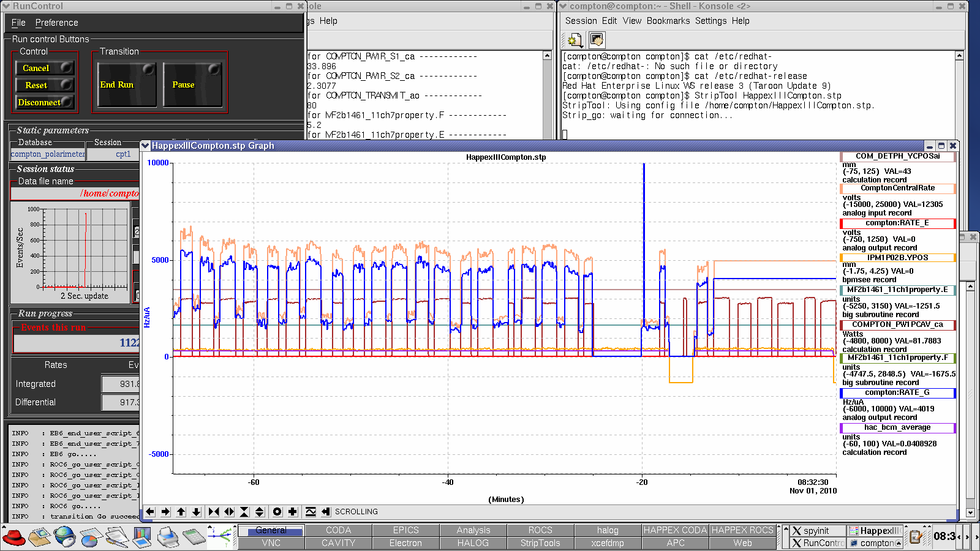Viewport: 980px width, 551px height.
Task: Open Session menu in Konsole
Action: (x=581, y=21)
